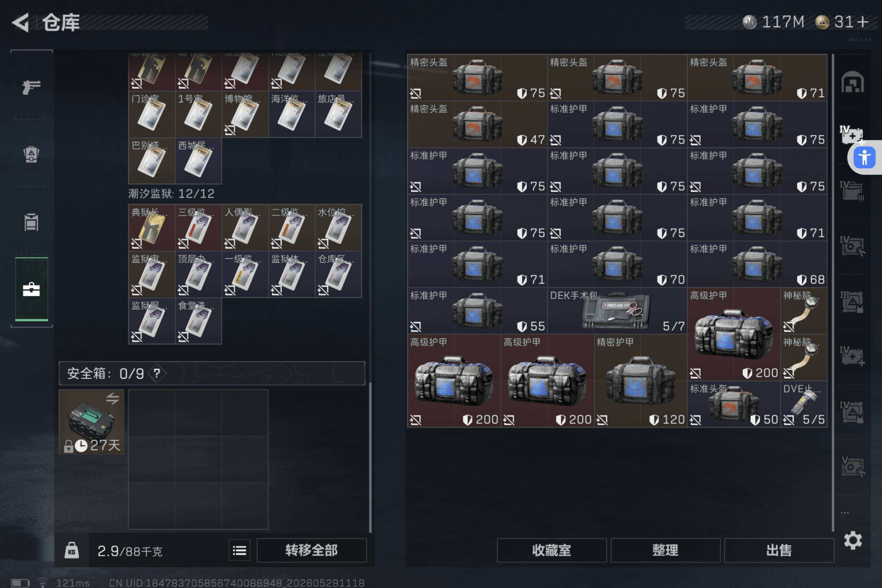882x588 pixels.
Task: Click the 潮汐监狱: 12/12 label
Action: tap(171, 194)
